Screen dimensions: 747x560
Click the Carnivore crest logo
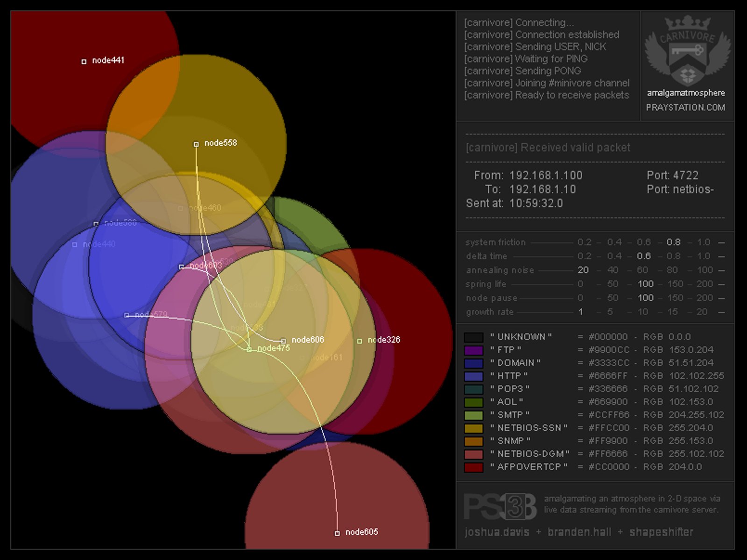(x=687, y=50)
